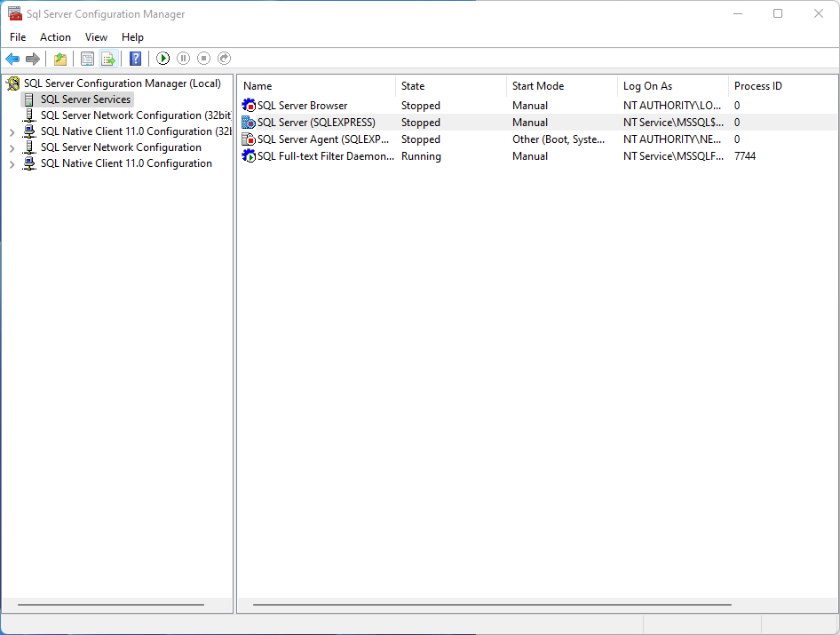Viewport: 840px width, 635px height.
Task: Click the title bar application icon
Action: coord(14,13)
